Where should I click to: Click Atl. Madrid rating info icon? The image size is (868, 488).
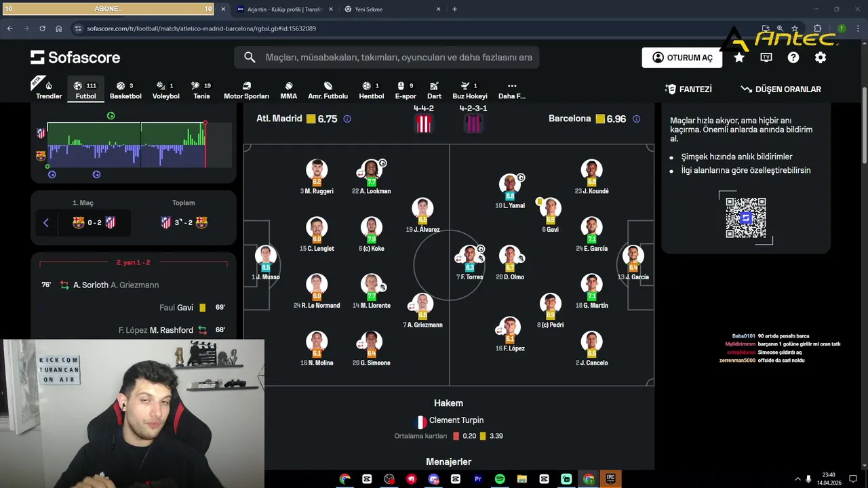(347, 119)
